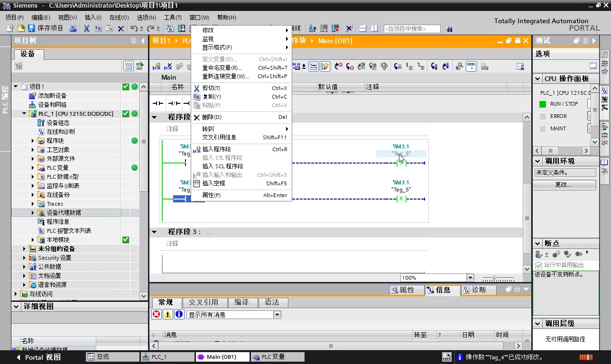611x364 pixels.
Task: Expand the PLC 变量 tree node
Action: coord(33,168)
